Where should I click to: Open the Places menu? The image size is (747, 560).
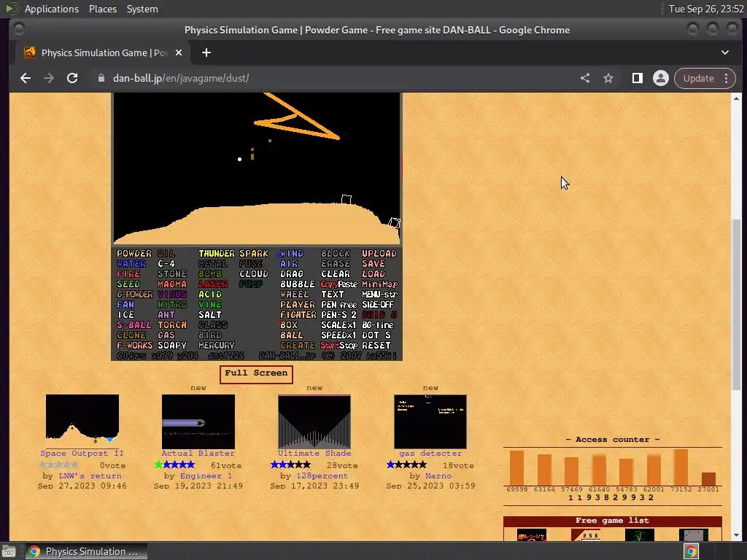103,9
